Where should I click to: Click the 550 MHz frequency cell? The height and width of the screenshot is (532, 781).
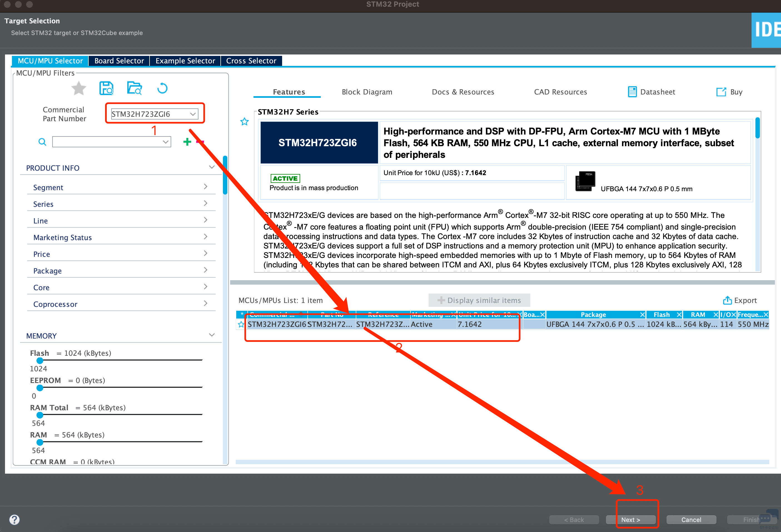753,324
